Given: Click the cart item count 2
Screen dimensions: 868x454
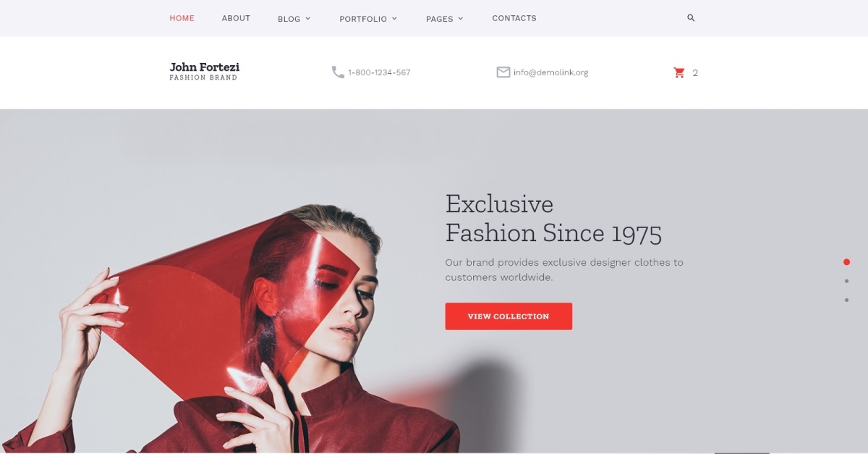Looking at the screenshot, I should tap(695, 73).
